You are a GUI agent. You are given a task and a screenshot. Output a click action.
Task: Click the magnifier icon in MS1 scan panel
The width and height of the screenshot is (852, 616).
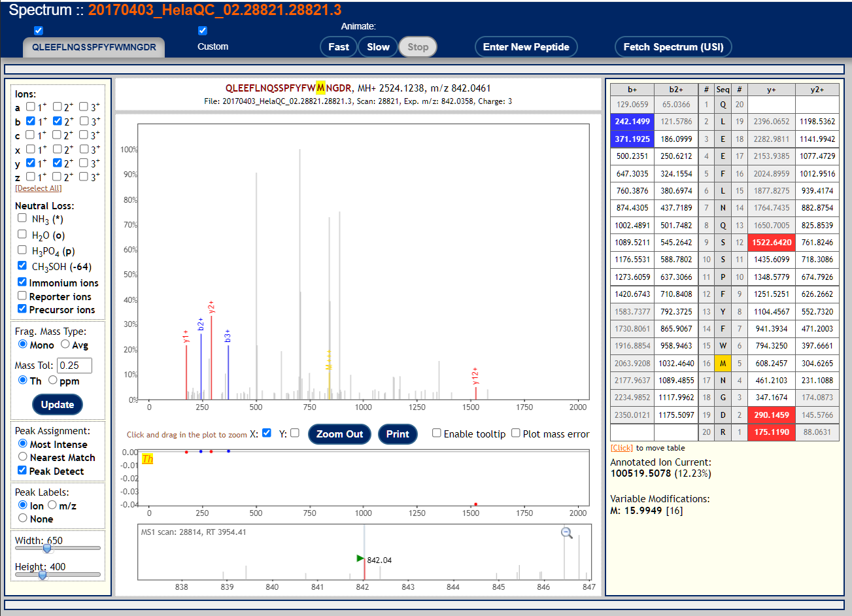coord(567,533)
